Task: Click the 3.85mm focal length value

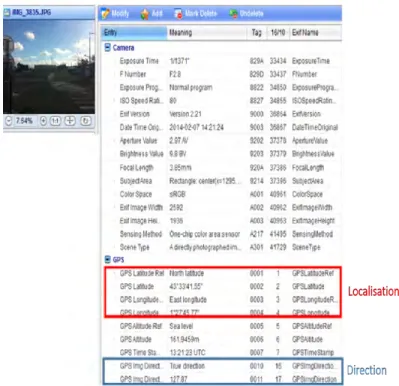Action: [x=180, y=167]
